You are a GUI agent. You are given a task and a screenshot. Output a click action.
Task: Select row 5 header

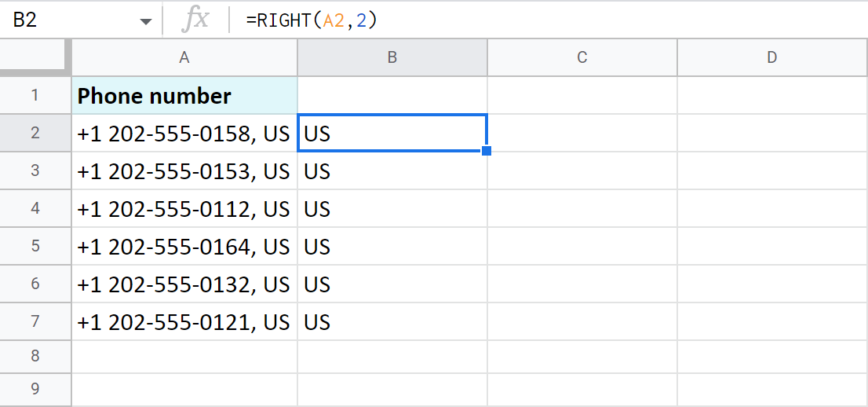[35, 247]
